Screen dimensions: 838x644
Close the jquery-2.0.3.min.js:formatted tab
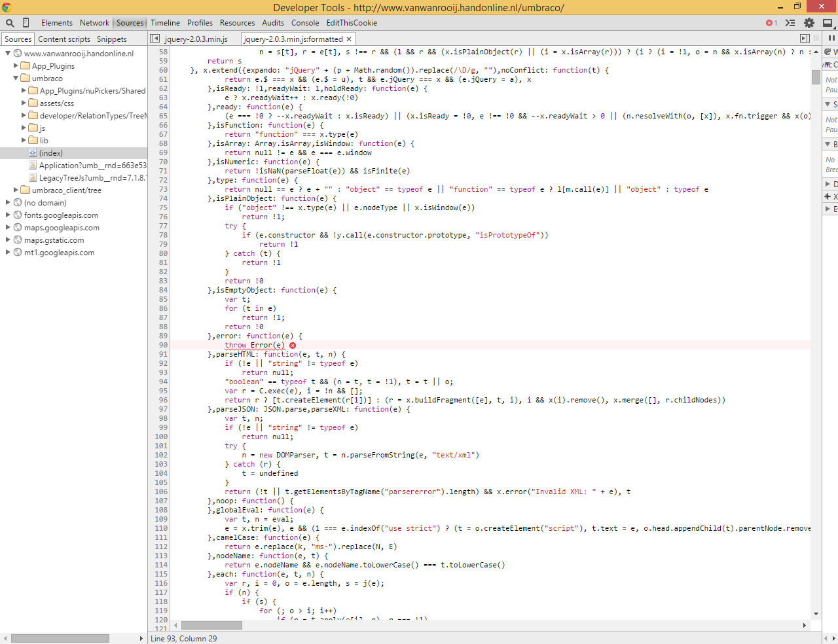(350, 39)
